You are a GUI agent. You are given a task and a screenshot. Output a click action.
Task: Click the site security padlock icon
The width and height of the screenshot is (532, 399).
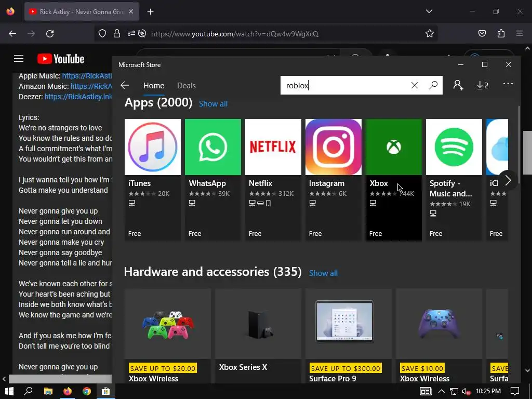(117, 34)
